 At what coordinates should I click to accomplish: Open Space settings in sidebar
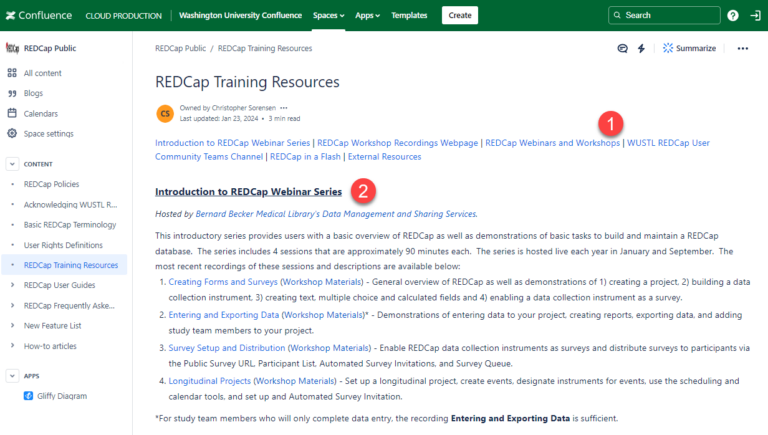point(48,134)
